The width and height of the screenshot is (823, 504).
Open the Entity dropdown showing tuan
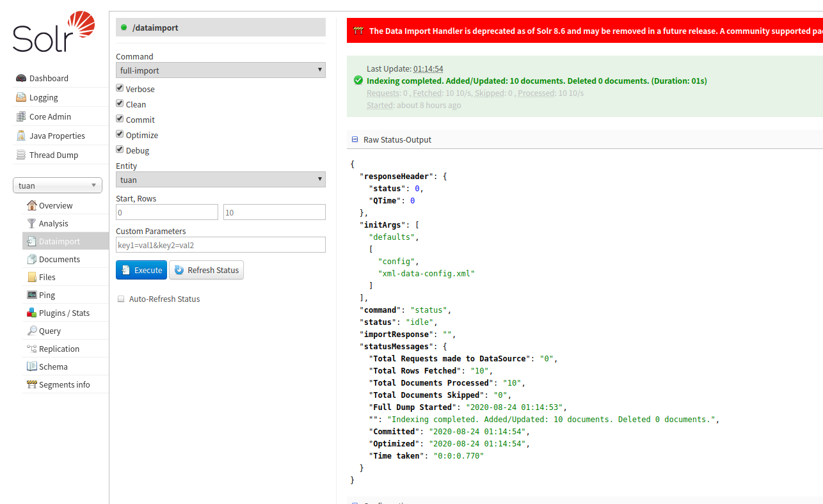(221, 180)
